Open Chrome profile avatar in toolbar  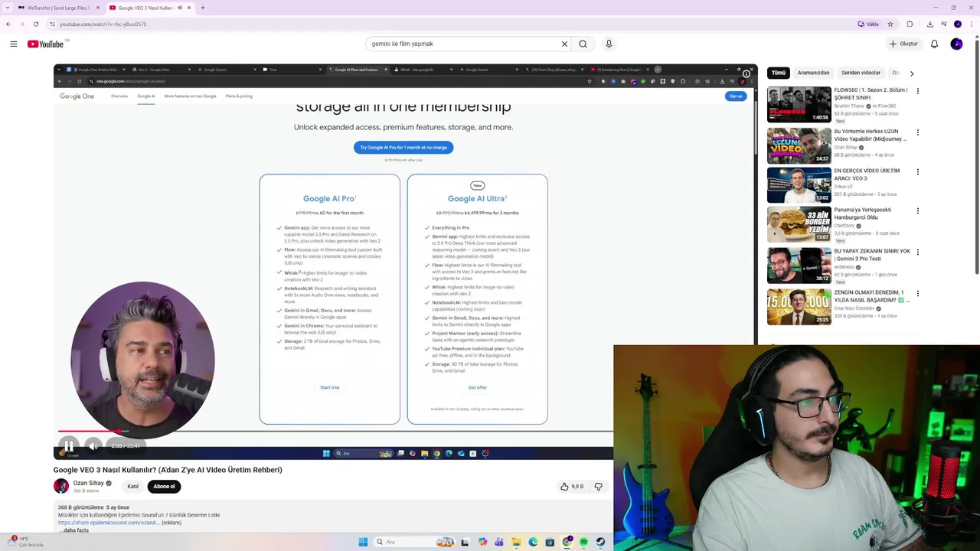pyautogui.click(x=958, y=24)
